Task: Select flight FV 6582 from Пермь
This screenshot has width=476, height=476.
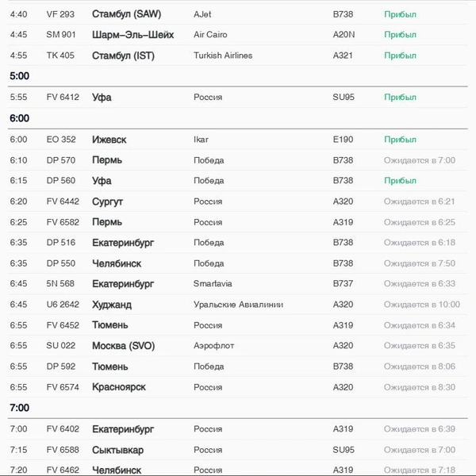Action: pyautogui.click(x=238, y=222)
